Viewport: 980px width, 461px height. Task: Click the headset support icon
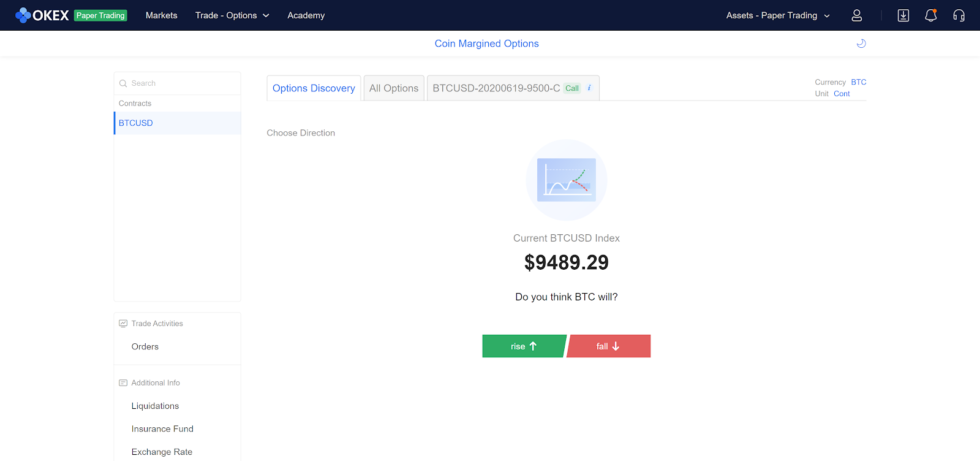click(959, 15)
